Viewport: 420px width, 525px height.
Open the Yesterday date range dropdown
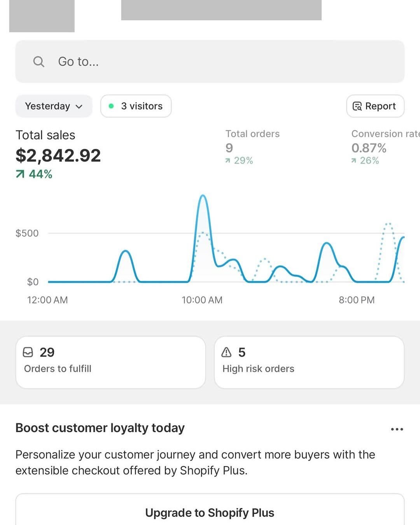(x=54, y=106)
